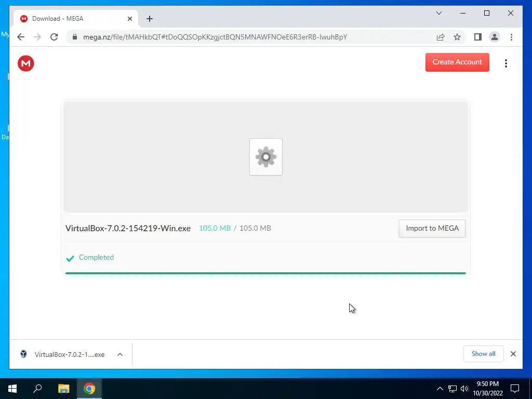Open the Chrome three-dot settings menu
Screen dimensions: 532x399
(x=511, y=37)
